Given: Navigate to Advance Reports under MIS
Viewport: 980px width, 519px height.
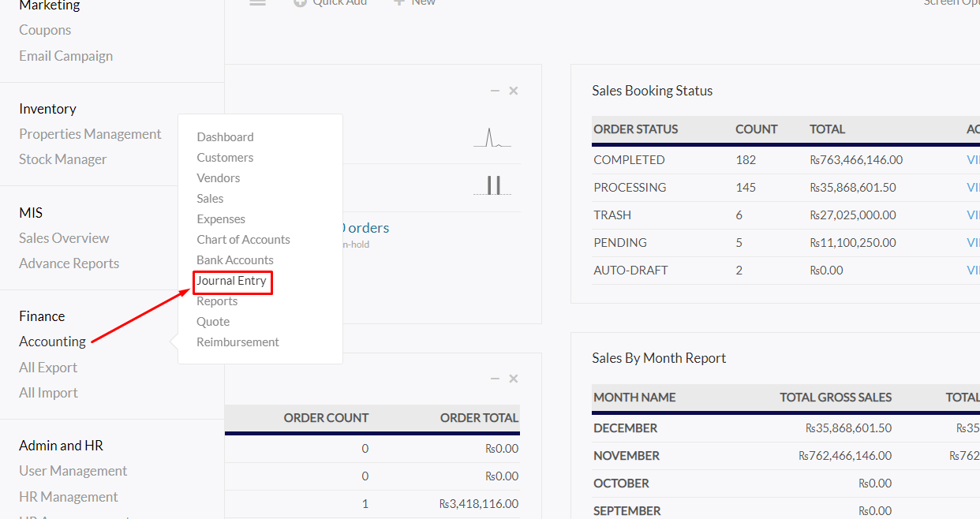Looking at the screenshot, I should (69, 263).
